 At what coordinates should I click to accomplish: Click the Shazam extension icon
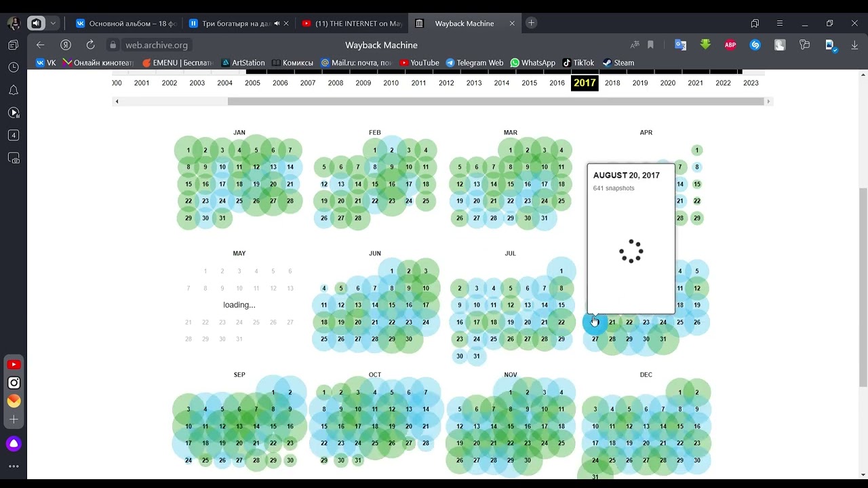pos(755,45)
